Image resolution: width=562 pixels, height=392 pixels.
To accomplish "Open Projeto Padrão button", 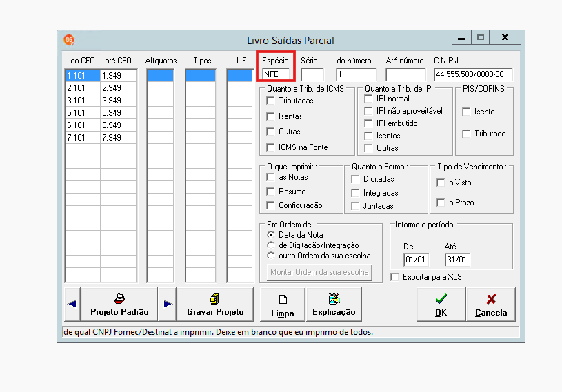I will [x=119, y=304].
